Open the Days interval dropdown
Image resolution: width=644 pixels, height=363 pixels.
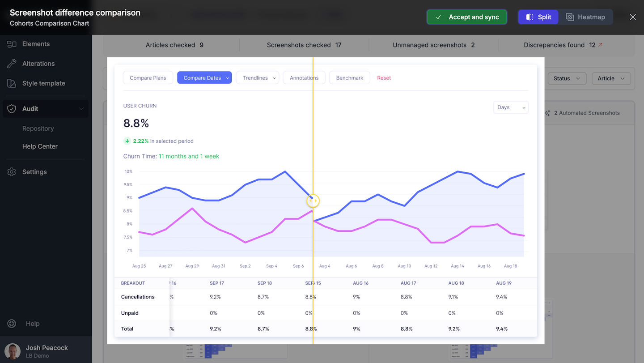510,107
